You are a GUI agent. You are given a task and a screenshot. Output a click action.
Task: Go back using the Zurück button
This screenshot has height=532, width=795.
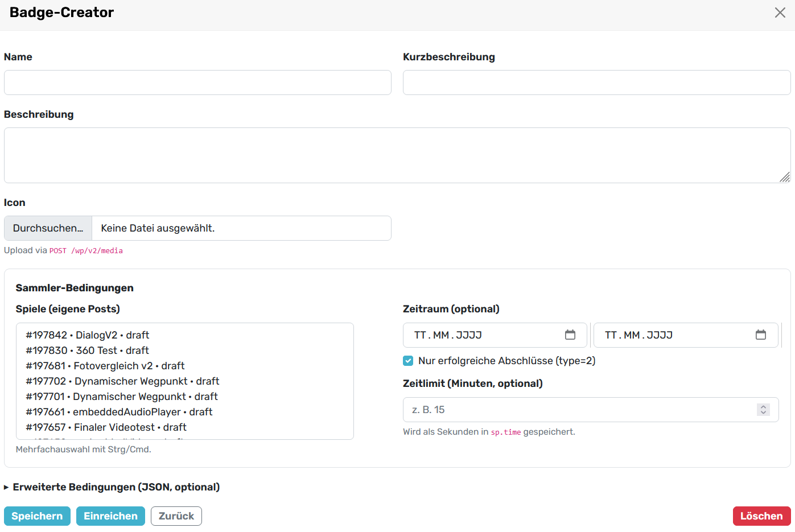click(x=176, y=516)
